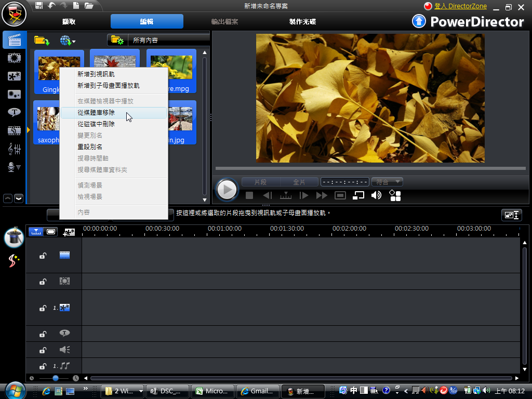
Task: Click the import media folder icon
Action: [x=41, y=40]
